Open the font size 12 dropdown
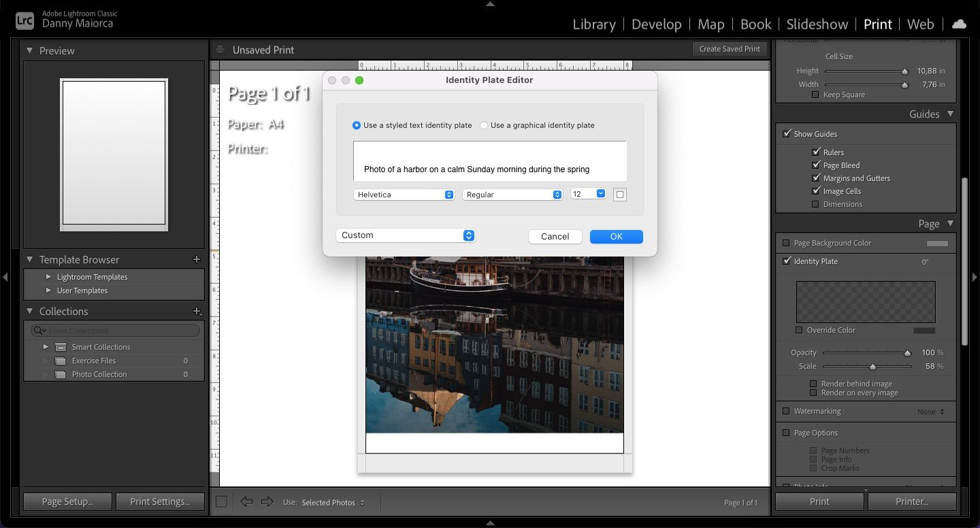 [x=588, y=194]
